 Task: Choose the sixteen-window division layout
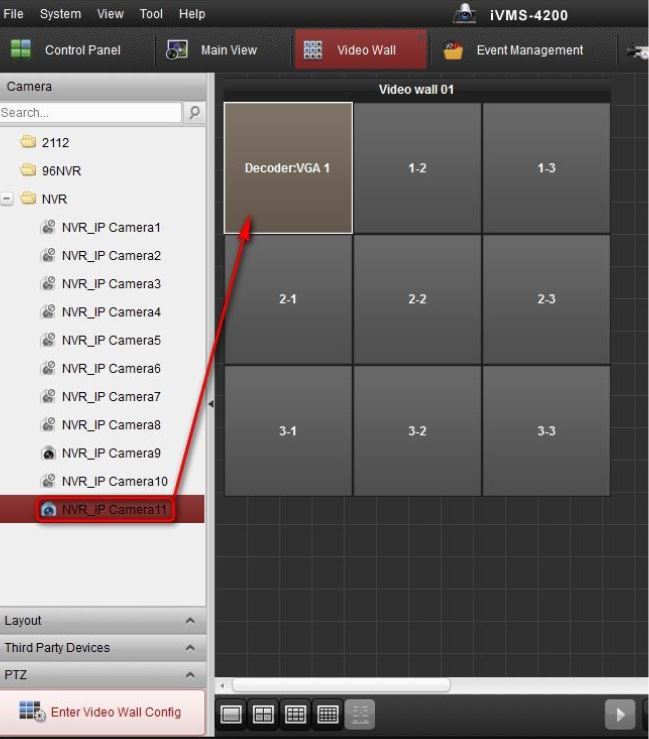pyautogui.click(x=328, y=714)
